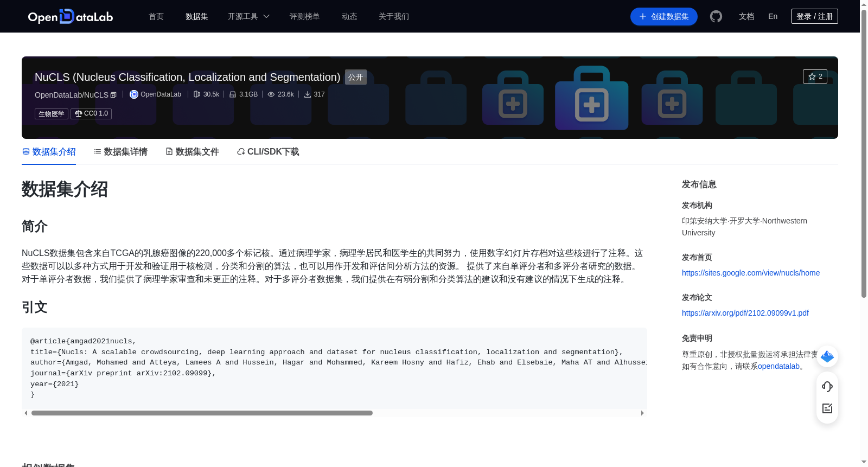Click the file size 3.1GB icon
The image size is (868, 467).
pyautogui.click(x=233, y=94)
